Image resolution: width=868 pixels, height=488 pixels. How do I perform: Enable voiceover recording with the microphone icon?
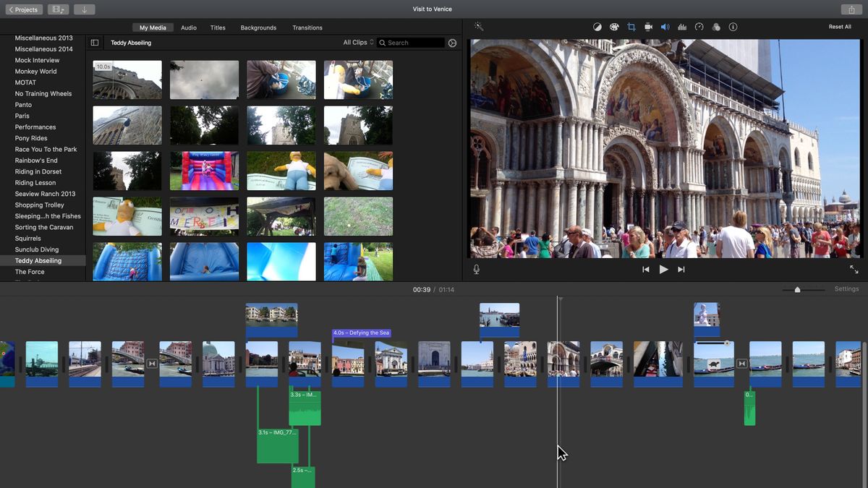point(476,269)
